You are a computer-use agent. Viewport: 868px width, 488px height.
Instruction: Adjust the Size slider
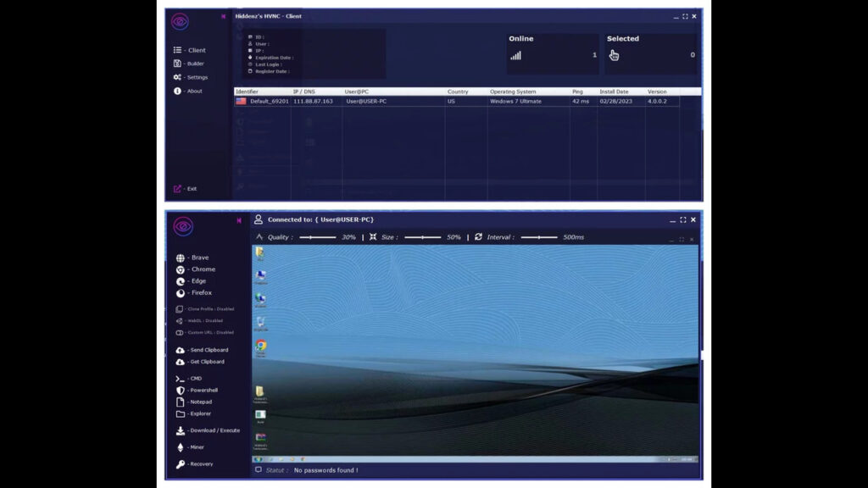pos(422,237)
